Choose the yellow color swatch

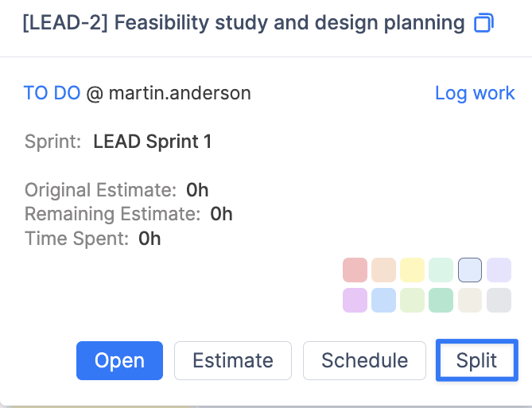click(412, 270)
